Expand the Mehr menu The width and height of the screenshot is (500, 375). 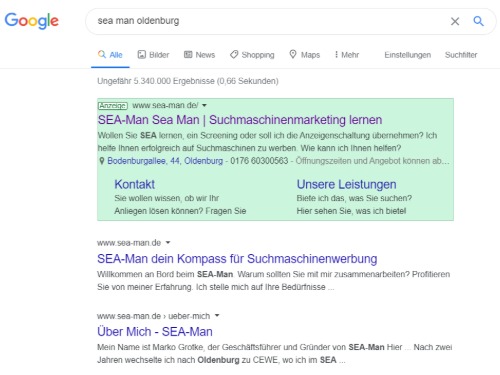click(x=347, y=55)
